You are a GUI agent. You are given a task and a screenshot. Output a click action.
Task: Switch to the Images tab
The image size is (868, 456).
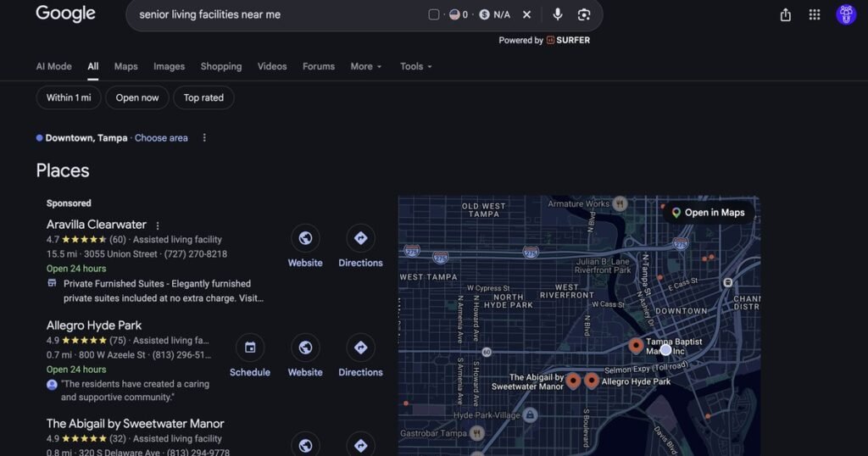click(169, 66)
